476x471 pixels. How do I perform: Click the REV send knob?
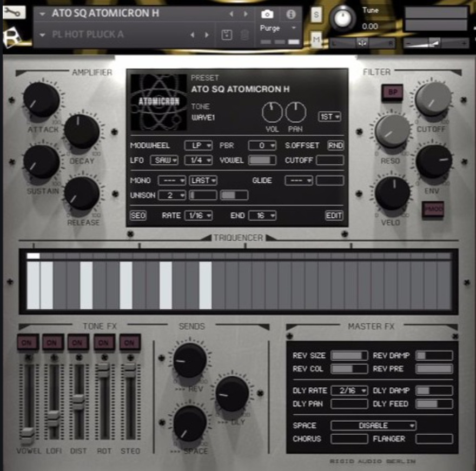190,361
